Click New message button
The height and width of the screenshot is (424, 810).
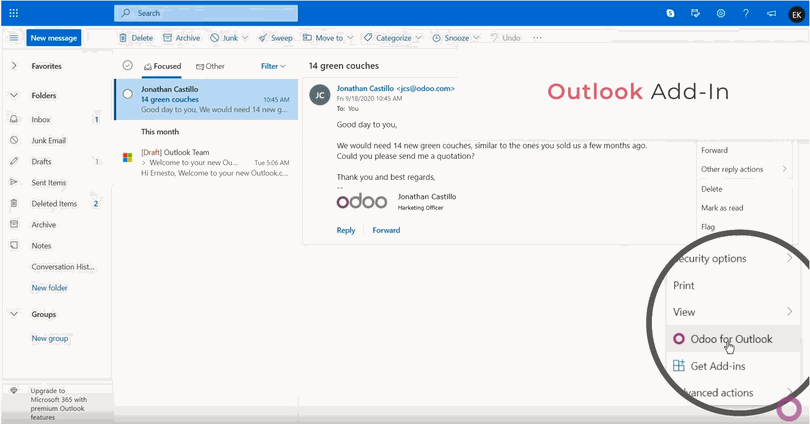click(x=54, y=38)
